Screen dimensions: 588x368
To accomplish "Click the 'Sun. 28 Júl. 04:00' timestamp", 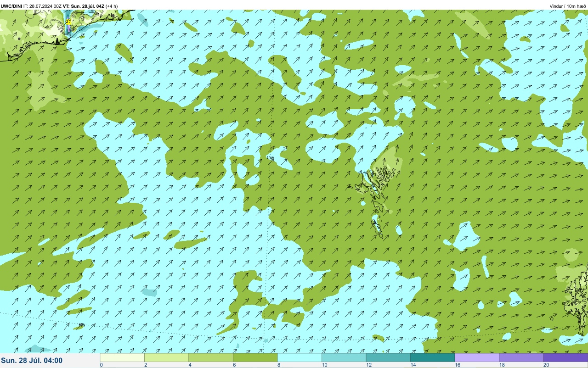I will pos(32,361).
